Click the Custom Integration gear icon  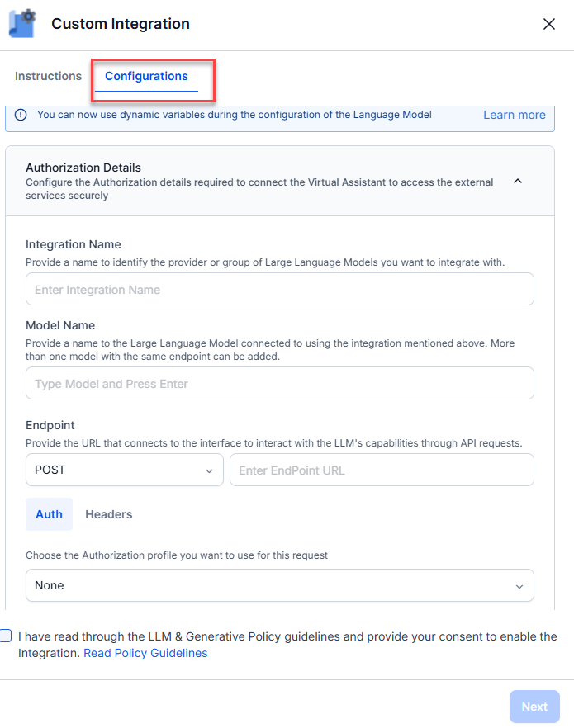22,23
